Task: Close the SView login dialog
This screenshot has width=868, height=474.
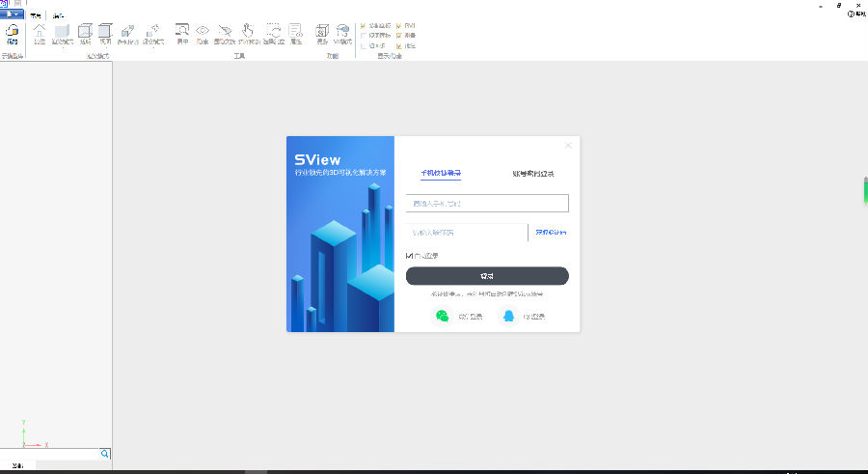Action: click(x=568, y=146)
